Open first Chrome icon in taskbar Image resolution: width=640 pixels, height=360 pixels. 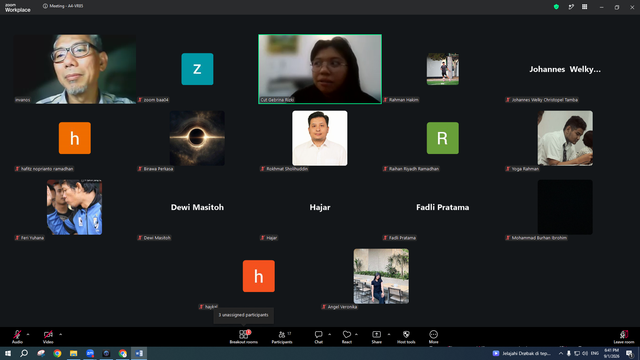57,353
